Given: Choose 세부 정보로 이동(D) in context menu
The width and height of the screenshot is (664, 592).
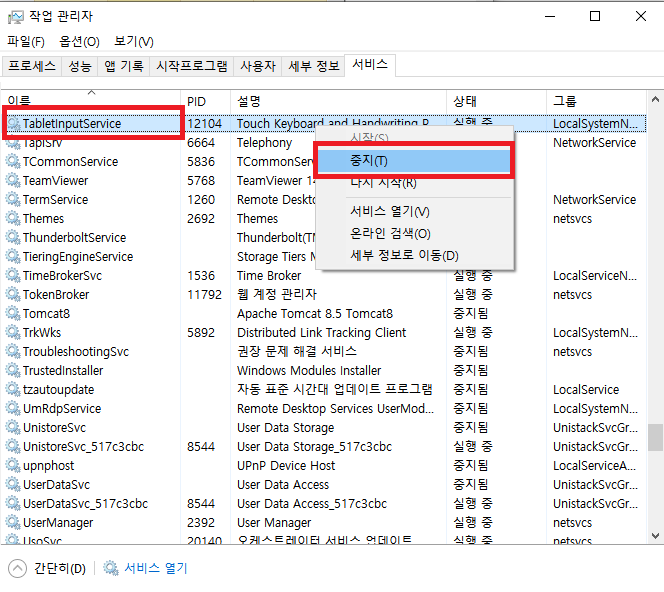Looking at the screenshot, I should (x=414, y=255).
